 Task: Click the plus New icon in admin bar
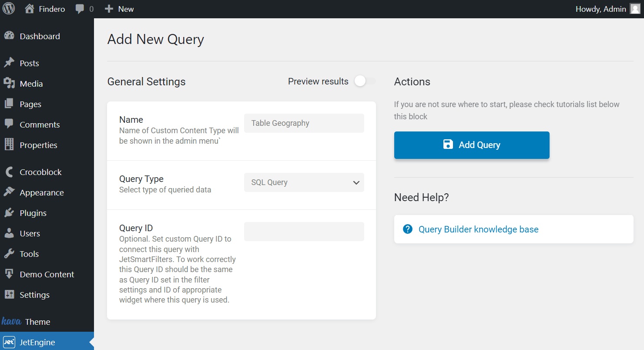click(x=109, y=9)
